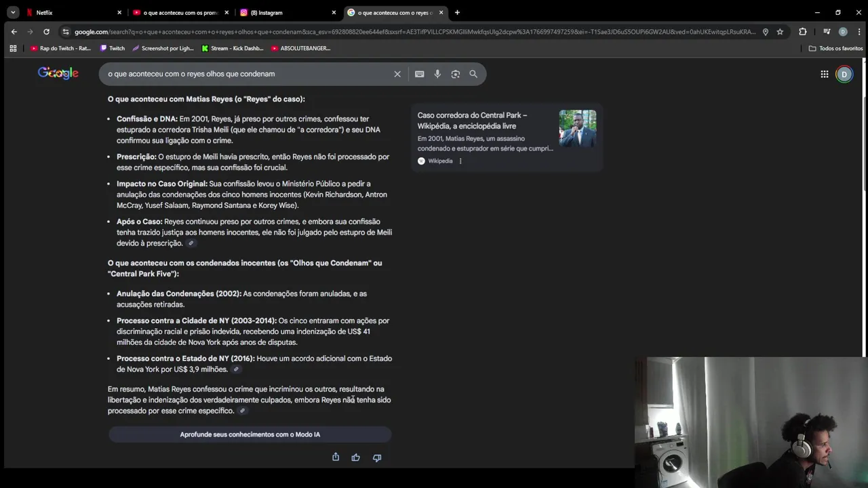Open Todos os favoritos folder
Screen dimensions: 868x488
pyautogui.click(x=835, y=48)
